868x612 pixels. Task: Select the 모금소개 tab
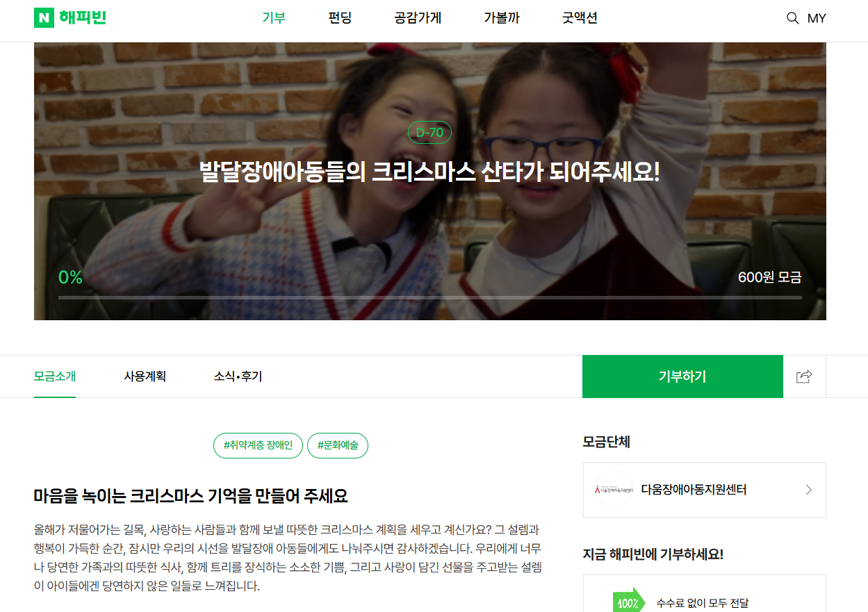[55, 377]
